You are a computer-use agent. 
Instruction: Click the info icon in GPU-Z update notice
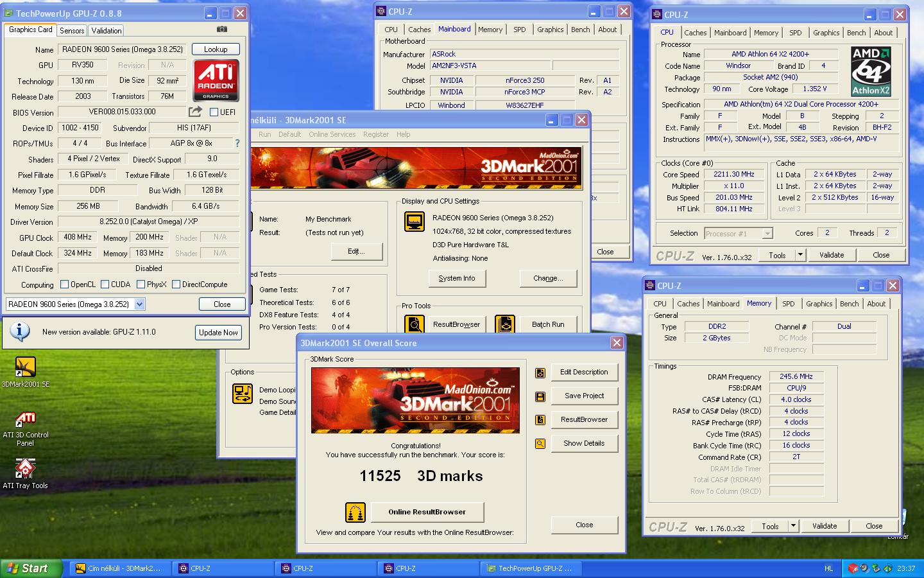tap(20, 331)
